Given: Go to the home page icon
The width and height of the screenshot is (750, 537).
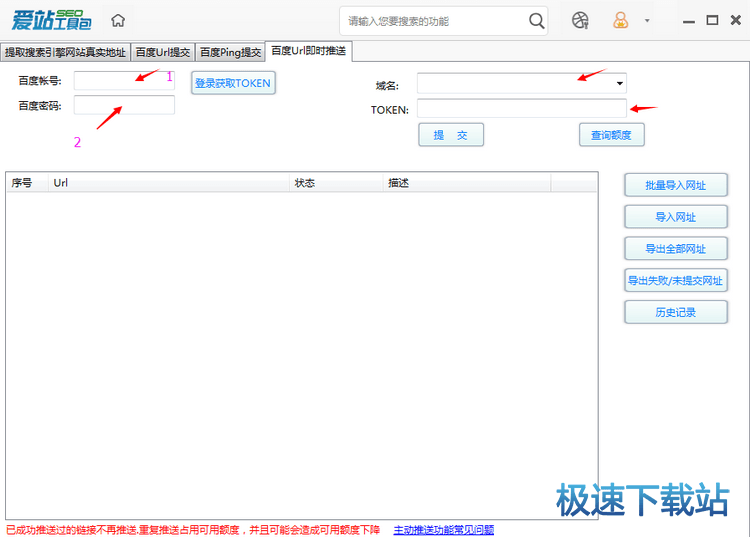Looking at the screenshot, I should (118, 21).
